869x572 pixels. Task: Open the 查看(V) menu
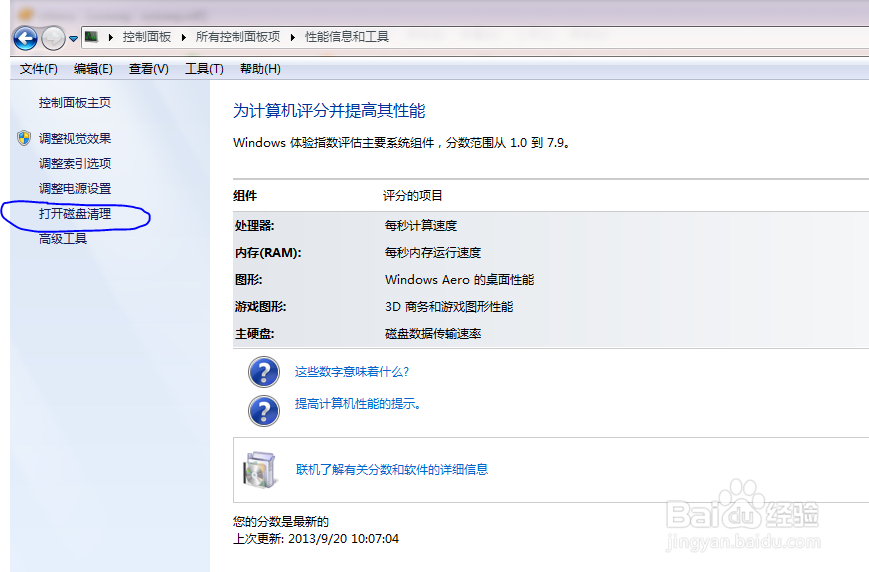(x=149, y=69)
